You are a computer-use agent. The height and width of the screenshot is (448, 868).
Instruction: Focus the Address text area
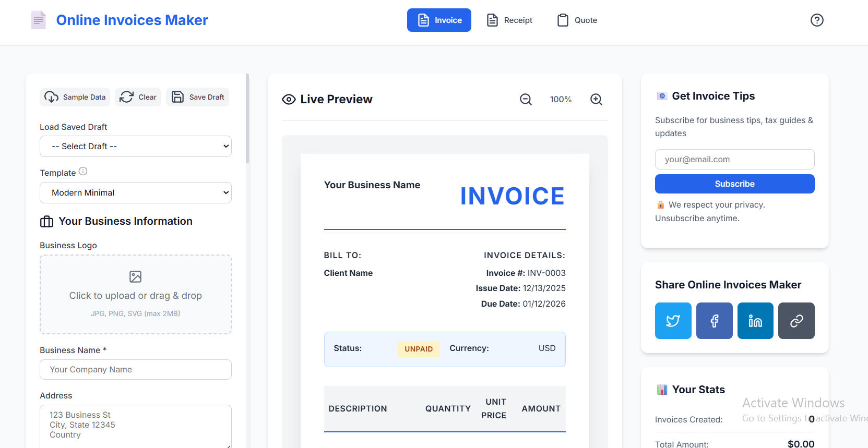coord(136,426)
